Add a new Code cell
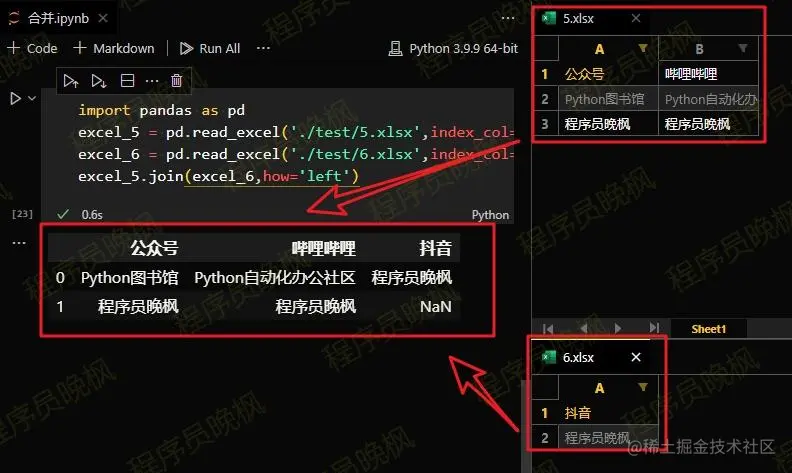792x473 pixels. point(32,49)
